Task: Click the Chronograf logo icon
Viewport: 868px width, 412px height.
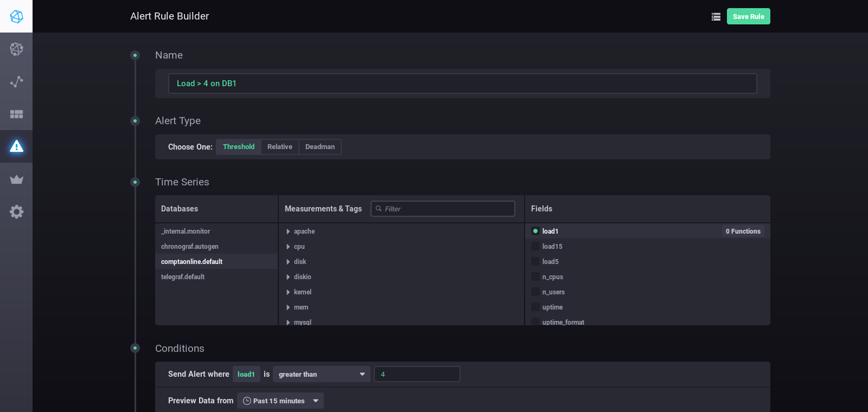Action: pos(16,16)
